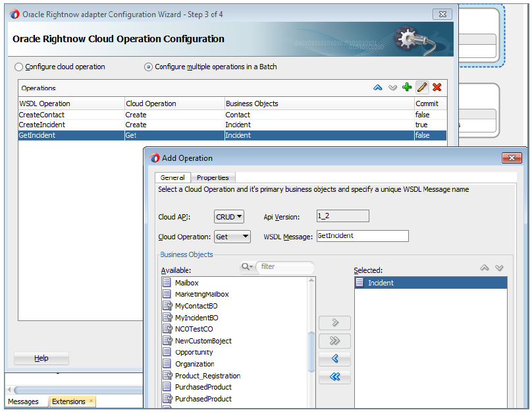
Task: Click the remove single left arrow
Action: [x=334, y=359]
